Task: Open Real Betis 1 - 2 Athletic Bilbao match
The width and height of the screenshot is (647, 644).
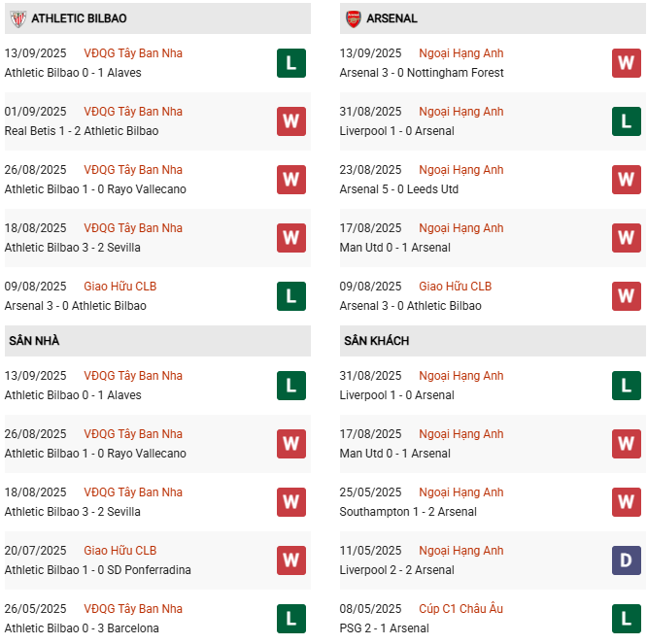Action: pos(82,131)
